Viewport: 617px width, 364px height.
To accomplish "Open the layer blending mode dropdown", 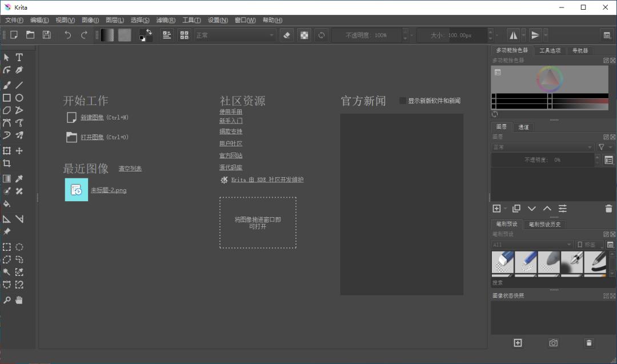I will (x=543, y=147).
